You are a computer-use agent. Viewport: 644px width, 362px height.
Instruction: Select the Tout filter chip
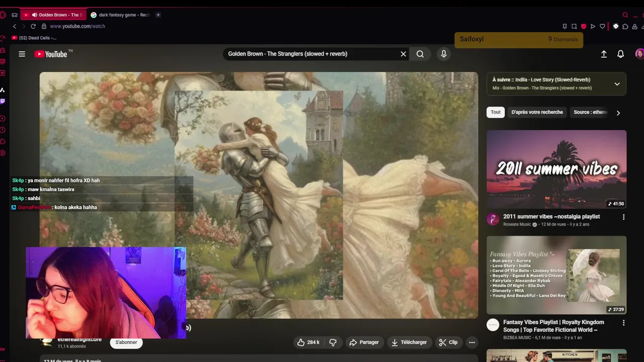click(x=496, y=112)
